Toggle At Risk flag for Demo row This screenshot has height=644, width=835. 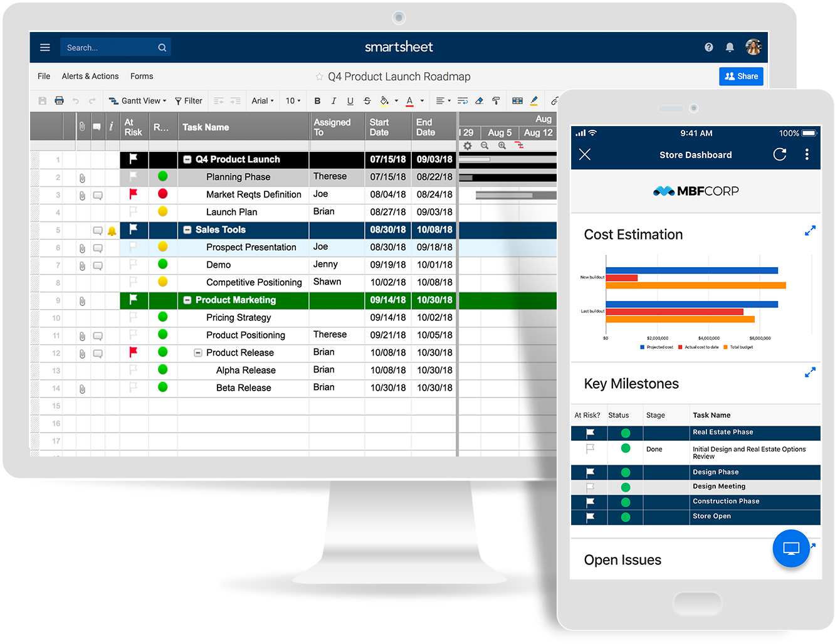(x=133, y=265)
